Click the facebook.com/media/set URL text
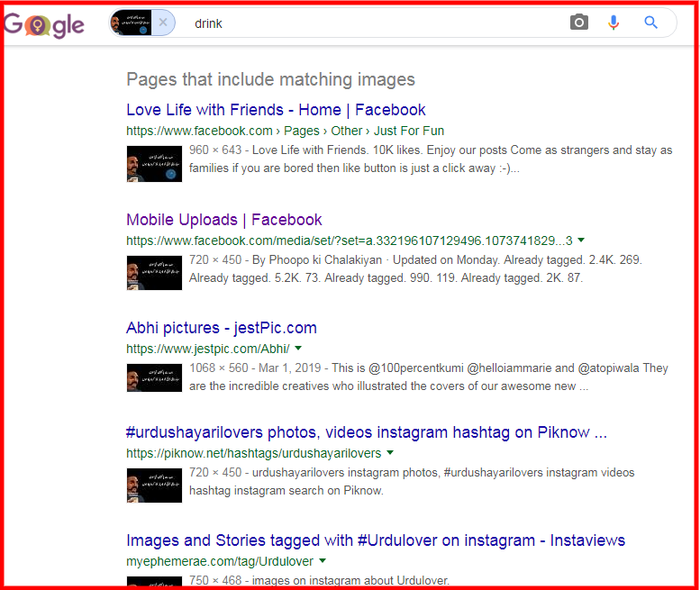Viewport: 700px width, 590px height. (x=350, y=241)
